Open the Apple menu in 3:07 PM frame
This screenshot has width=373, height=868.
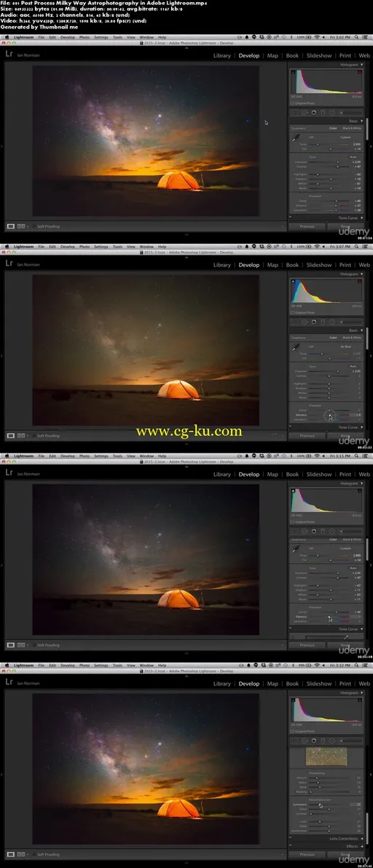6,247
